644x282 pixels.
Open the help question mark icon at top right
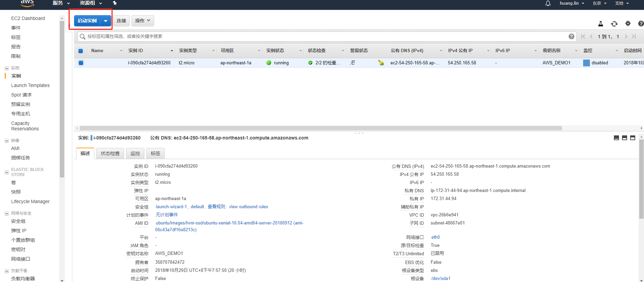click(641, 23)
